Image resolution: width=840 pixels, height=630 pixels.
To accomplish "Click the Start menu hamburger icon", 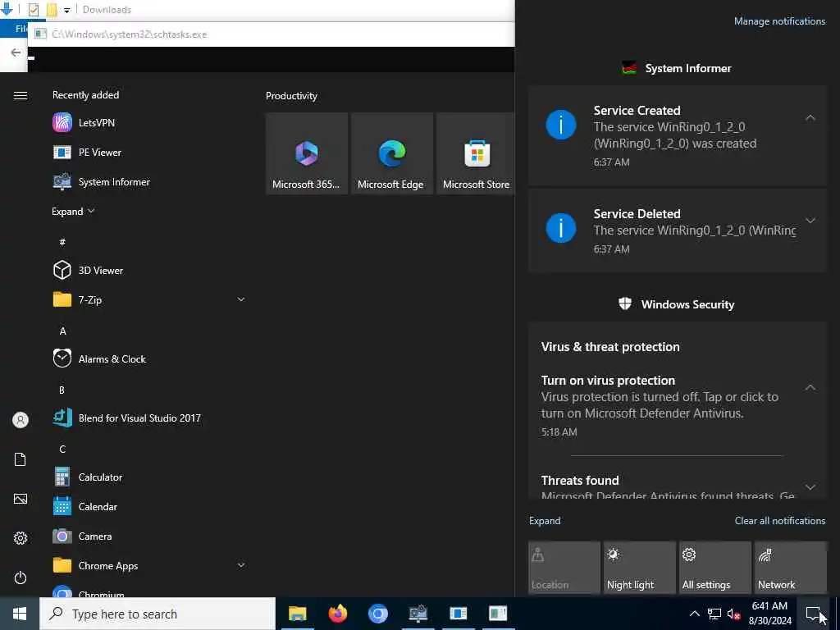I will click(x=21, y=95).
